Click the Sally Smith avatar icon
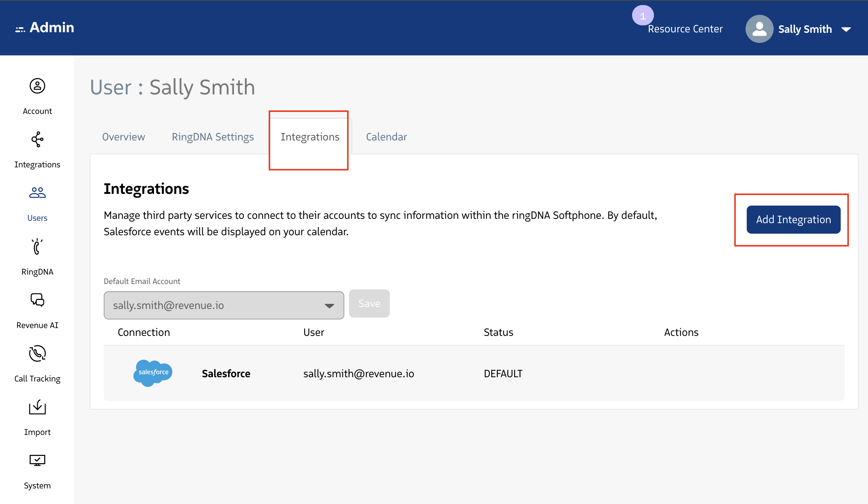868x504 pixels. pos(759,29)
